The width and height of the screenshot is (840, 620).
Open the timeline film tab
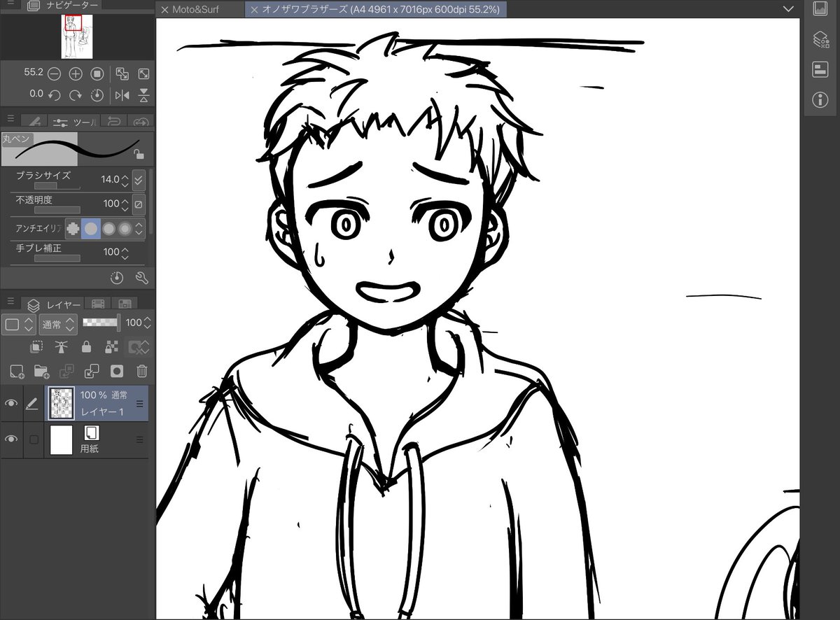click(97, 304)
